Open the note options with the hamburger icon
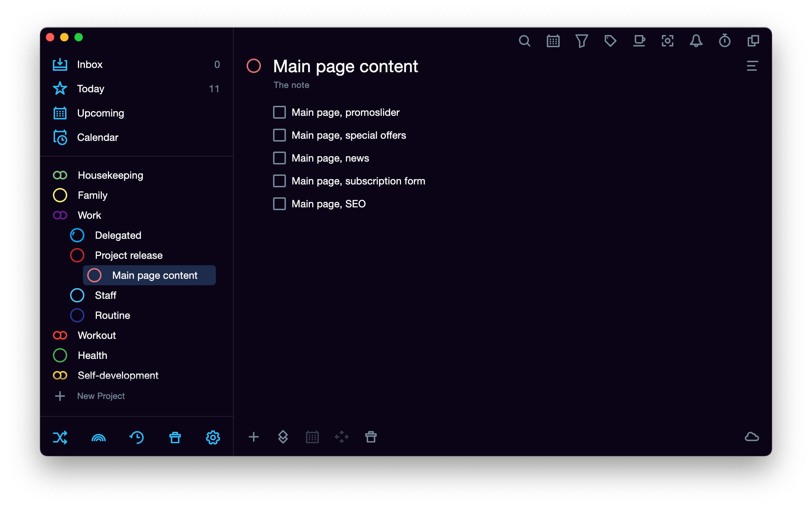Viewport: 812px width, 509px height. 752,66
